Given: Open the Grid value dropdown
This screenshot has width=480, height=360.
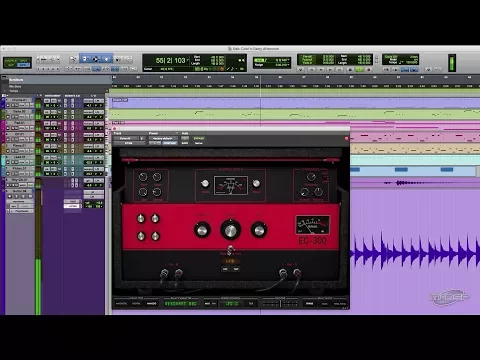Looking at the screenshot, I should click(289, 60).
